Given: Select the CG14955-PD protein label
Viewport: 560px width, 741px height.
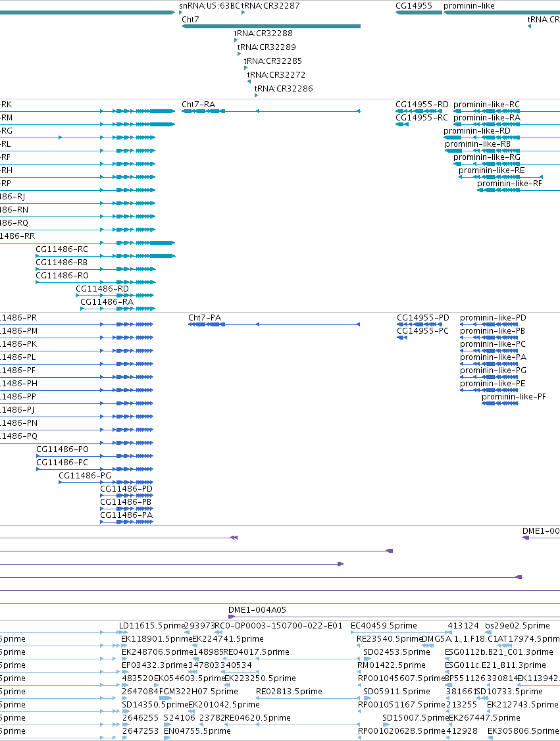Looking at the screenshot, I should (423, 318).
